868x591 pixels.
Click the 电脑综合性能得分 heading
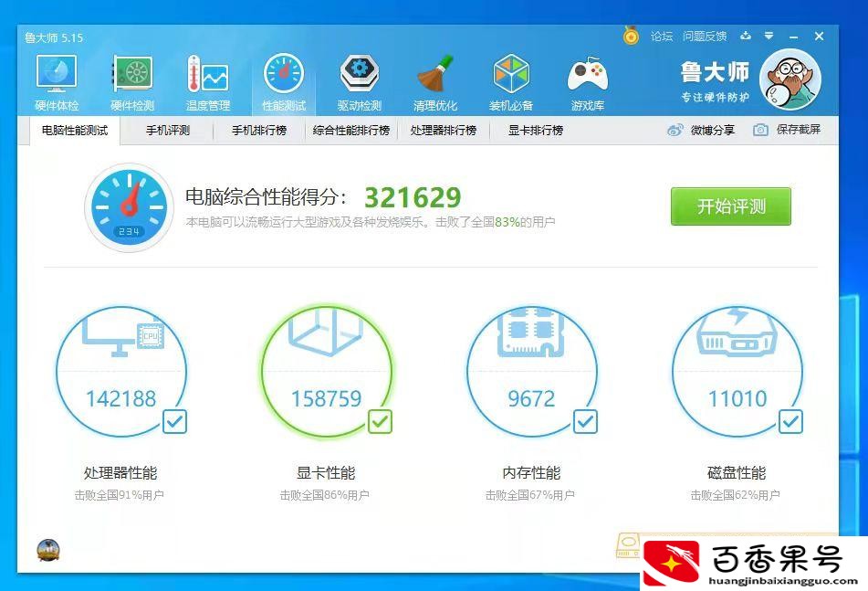pos(267,196)
